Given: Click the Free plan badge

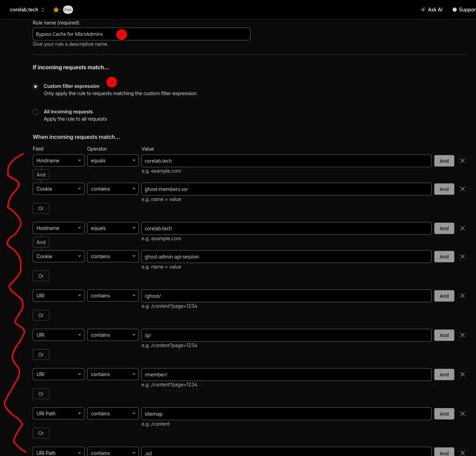Looking at the screenshot, I should pyautogui.click(x=68, y=10).
